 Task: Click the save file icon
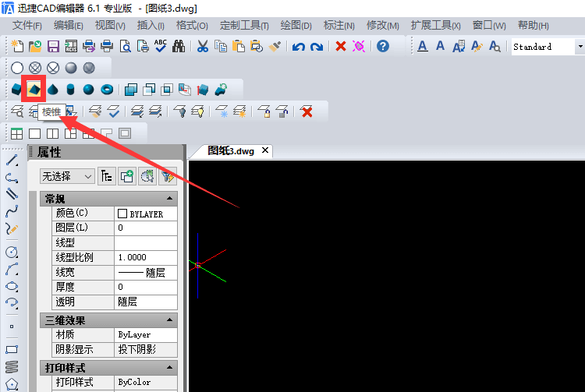coord(53,47)
